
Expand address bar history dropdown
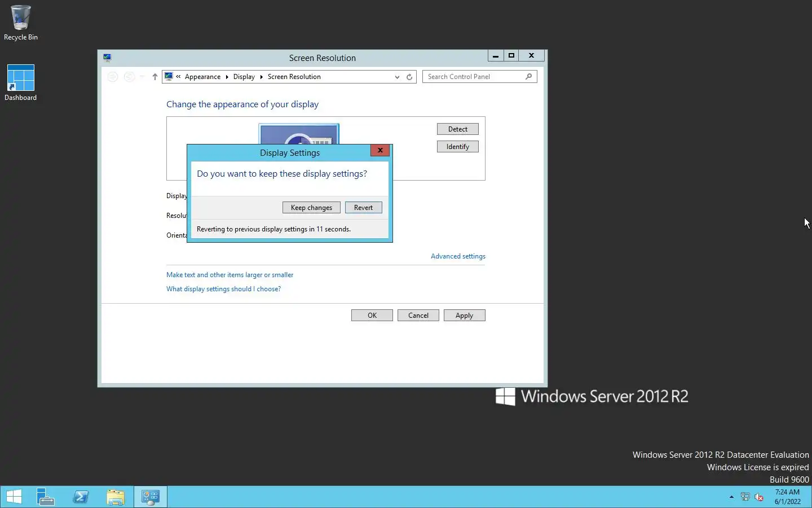(x=397, y=77)
